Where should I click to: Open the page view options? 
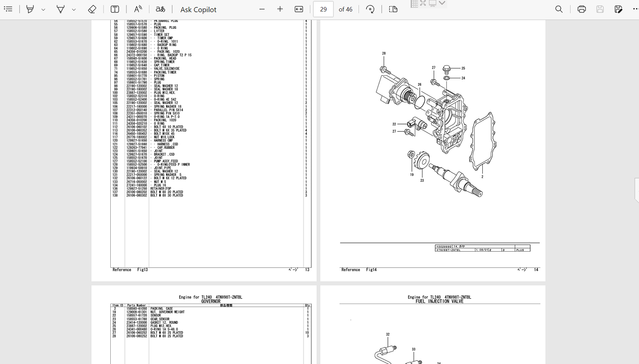pos(393,9)
